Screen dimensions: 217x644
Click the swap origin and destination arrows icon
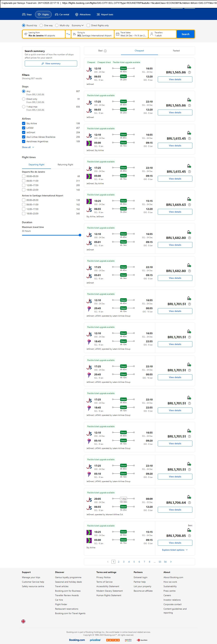[68, 34]
